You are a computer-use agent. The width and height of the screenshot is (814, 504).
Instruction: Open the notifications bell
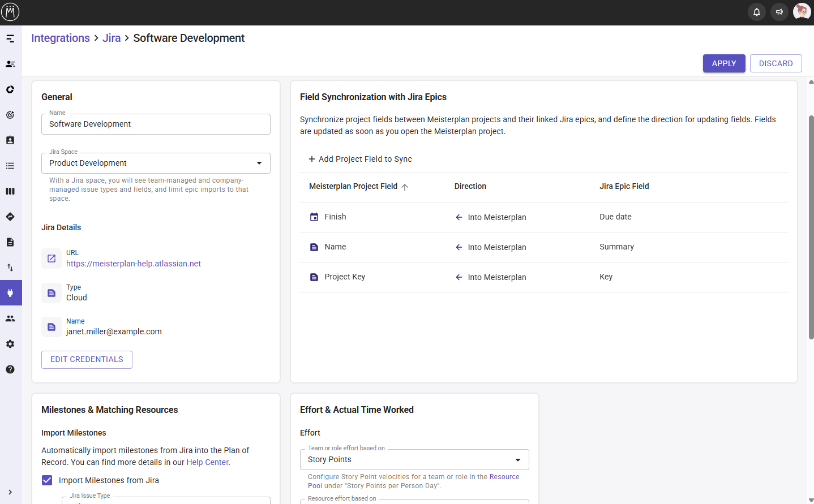point(756,12)
